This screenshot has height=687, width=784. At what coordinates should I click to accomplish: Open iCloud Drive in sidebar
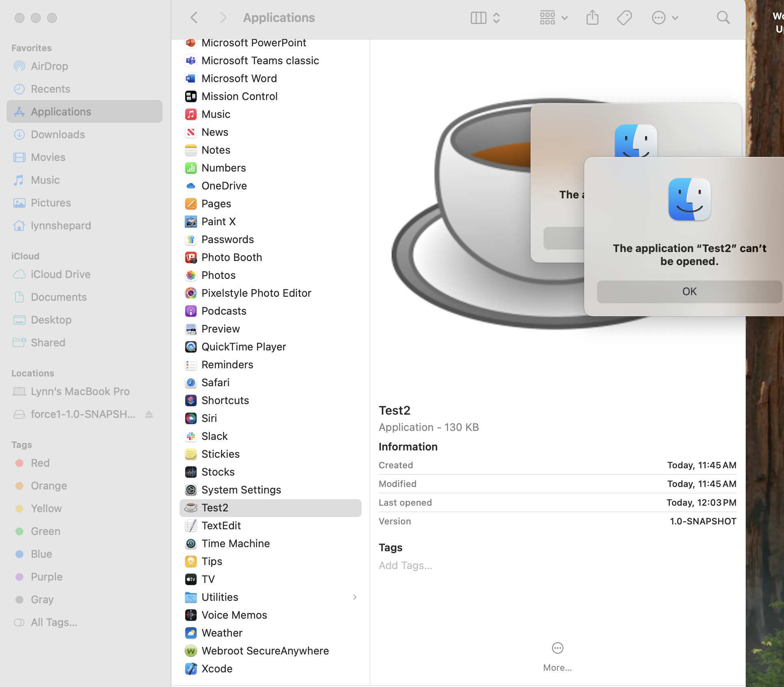click(84, 274)
